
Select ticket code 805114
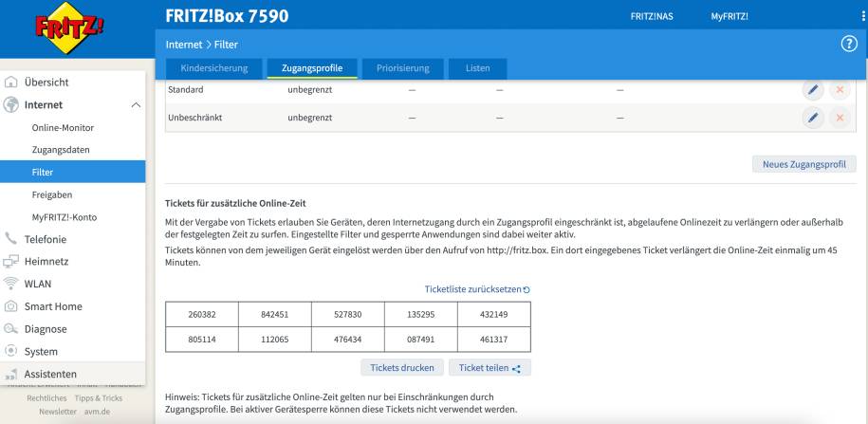tap(202, 340)
